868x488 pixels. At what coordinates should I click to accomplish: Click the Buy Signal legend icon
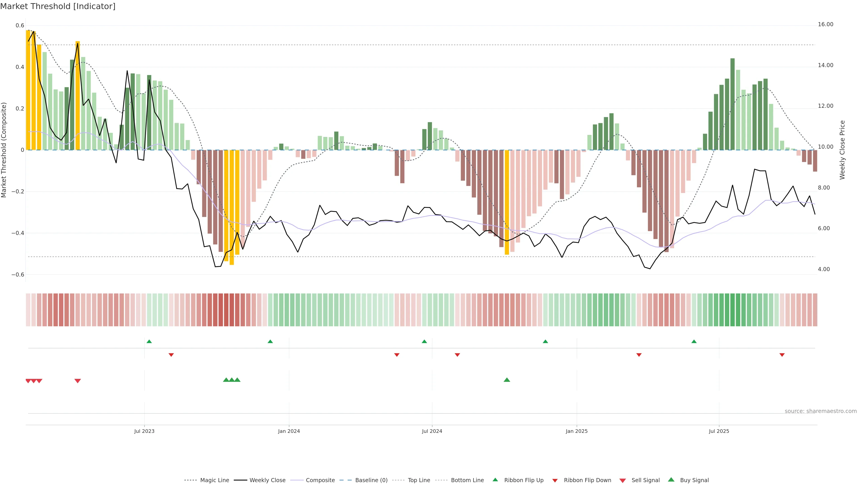671,480
